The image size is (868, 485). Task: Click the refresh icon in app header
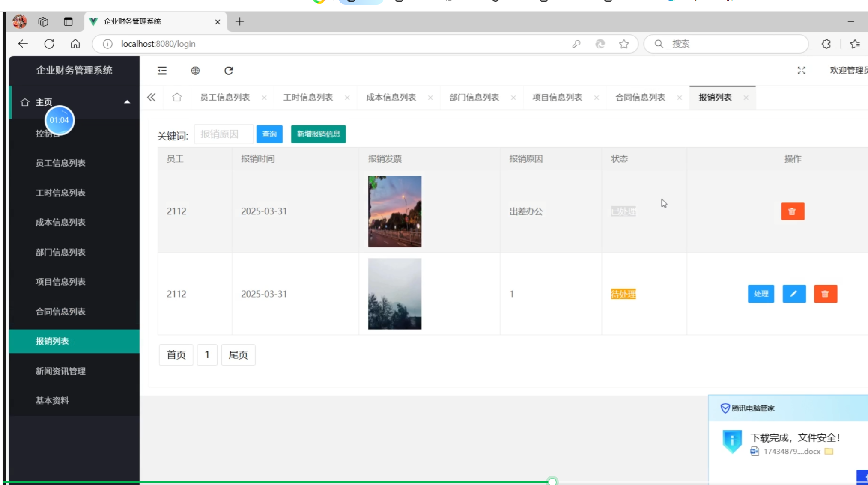click(x=229, y=71)
